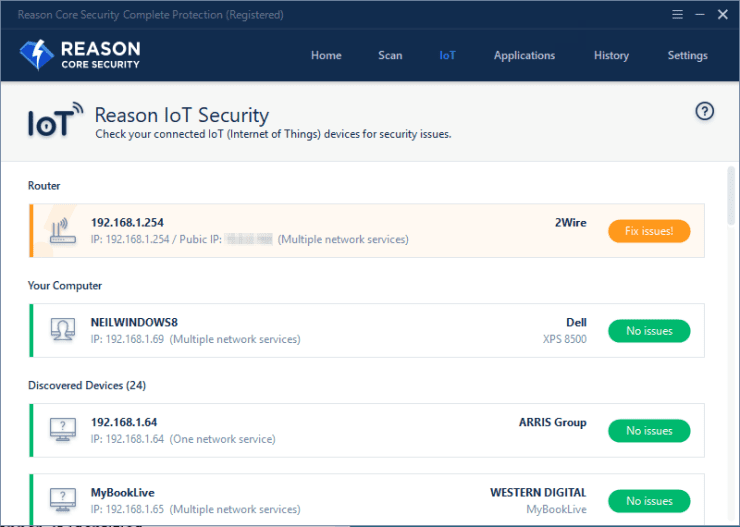The width and height of the screenshot is (740, 527).
Task: Go to the Home tab
Action: pos(326,55)
